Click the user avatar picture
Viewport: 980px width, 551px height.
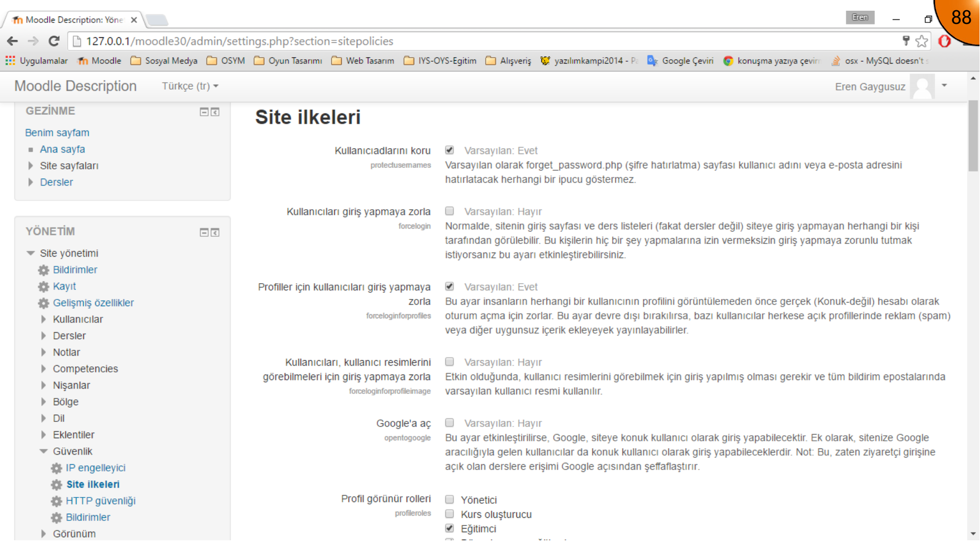click(x=922, y=87)
